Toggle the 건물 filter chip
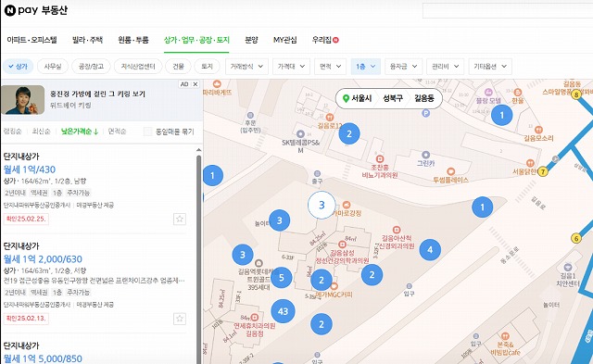Viewport: 593px width, 364px height. click(178, 67)
